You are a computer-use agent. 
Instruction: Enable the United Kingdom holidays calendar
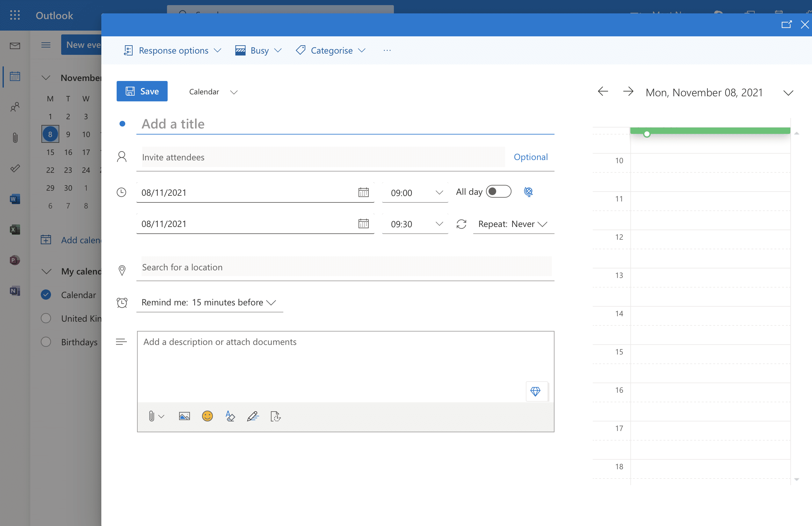(x=46, y=318)
